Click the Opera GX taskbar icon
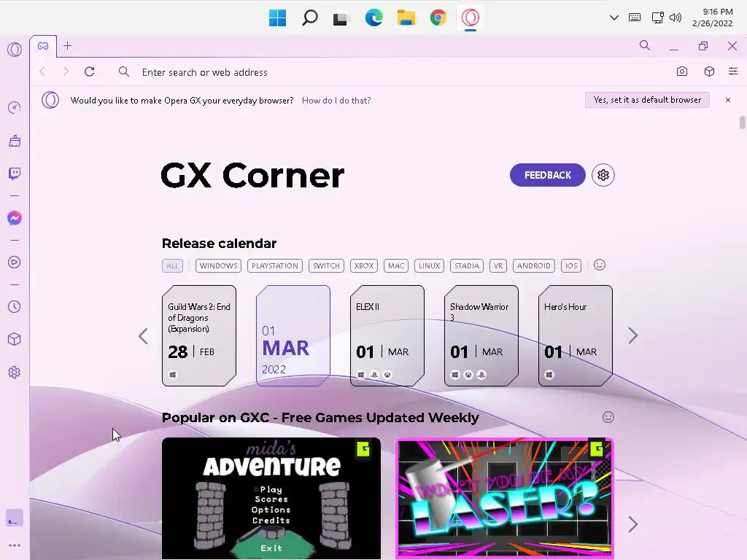This screenshot has width=747, height=560. click(471, 18)
